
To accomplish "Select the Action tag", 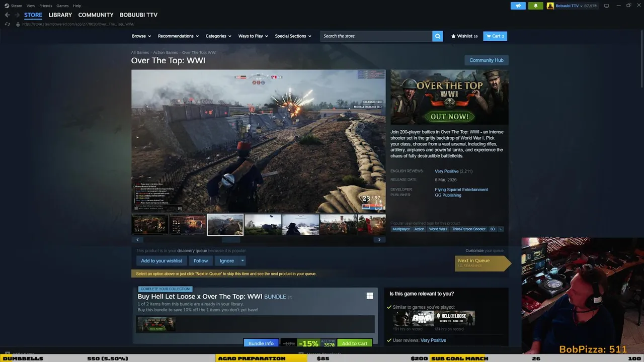I will pos(419,229).
